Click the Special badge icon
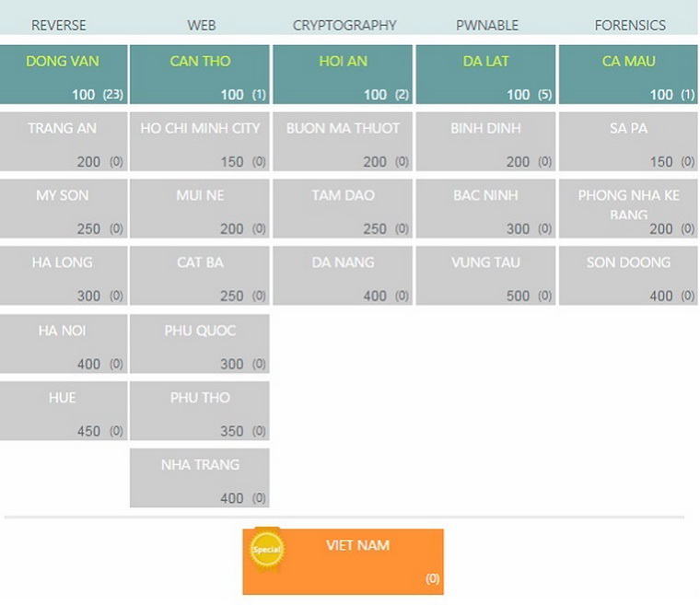The height and width of the screenshot is (605, 700). (x=266, y=550)
